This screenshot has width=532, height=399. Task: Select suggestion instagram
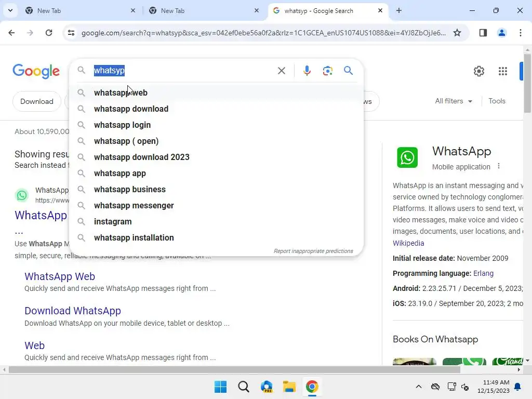(216, 221)
